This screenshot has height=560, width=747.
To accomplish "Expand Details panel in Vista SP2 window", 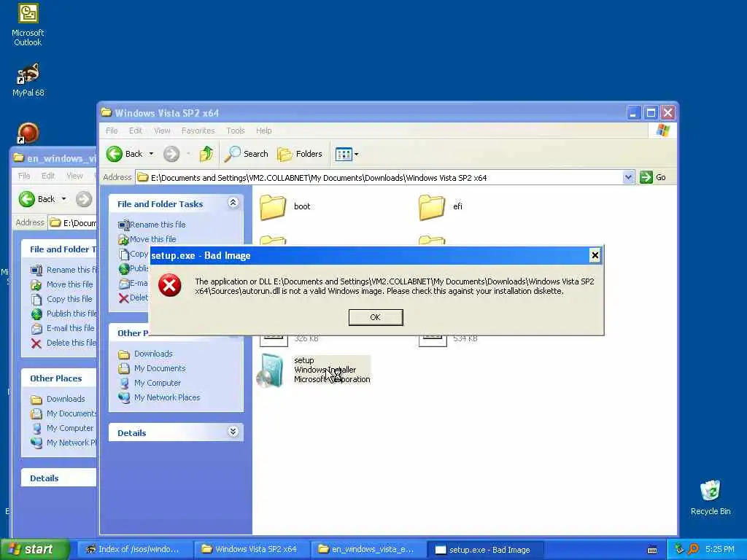I will pyautogui.click(x=233, y=432).
